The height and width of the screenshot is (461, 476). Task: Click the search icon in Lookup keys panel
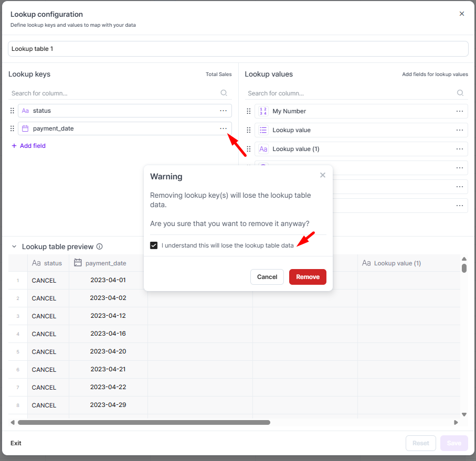tap(224, 93)
